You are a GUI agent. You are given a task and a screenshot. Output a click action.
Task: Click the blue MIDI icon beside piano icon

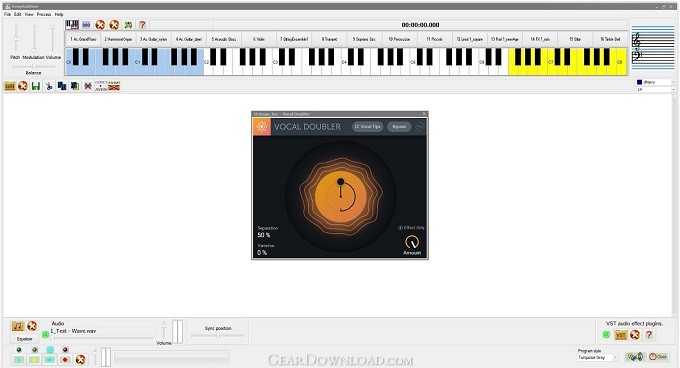[86, 25]
